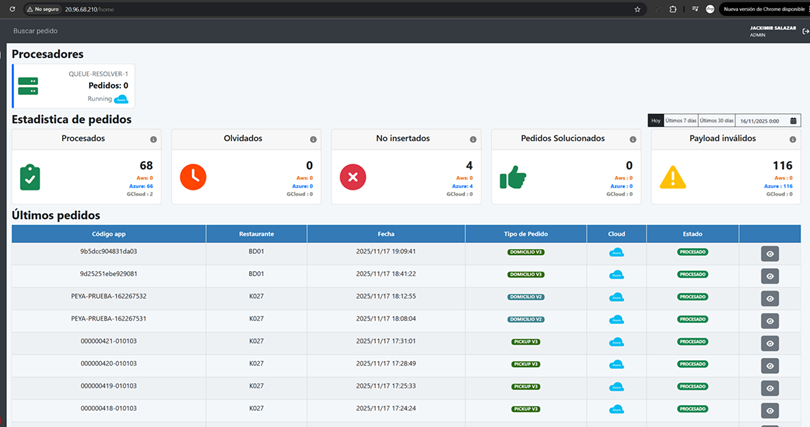The image size is (810, 427).
Task: View details of order 9b5dcc904831da03
Action: (x=770, y=254)
